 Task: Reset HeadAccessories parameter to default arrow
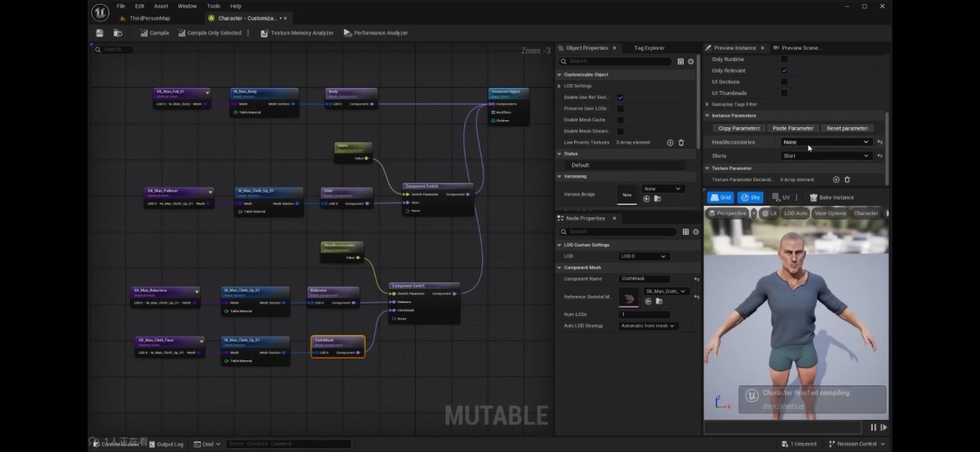(x=880, y=142)
